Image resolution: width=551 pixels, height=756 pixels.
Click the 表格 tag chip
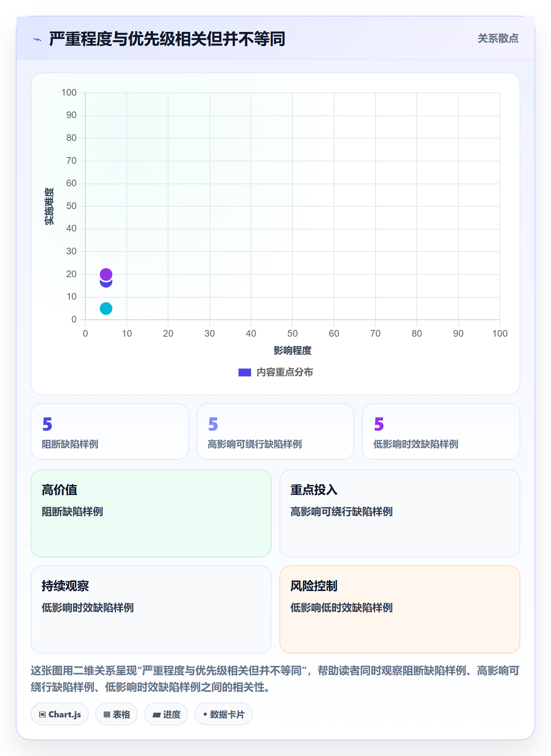coord(116,714)
